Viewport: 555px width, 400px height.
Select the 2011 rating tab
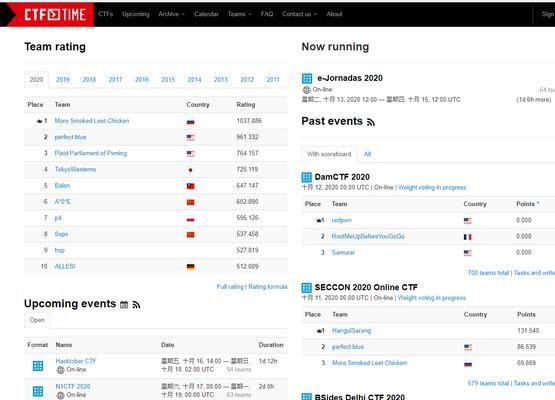click(x=273, y=80)
